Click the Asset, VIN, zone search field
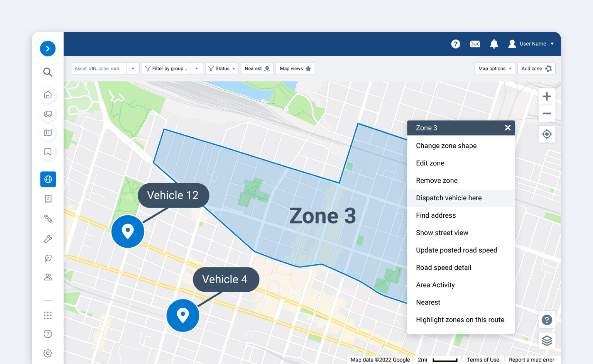This screenshot has height=364, width=593. (99, 68)
